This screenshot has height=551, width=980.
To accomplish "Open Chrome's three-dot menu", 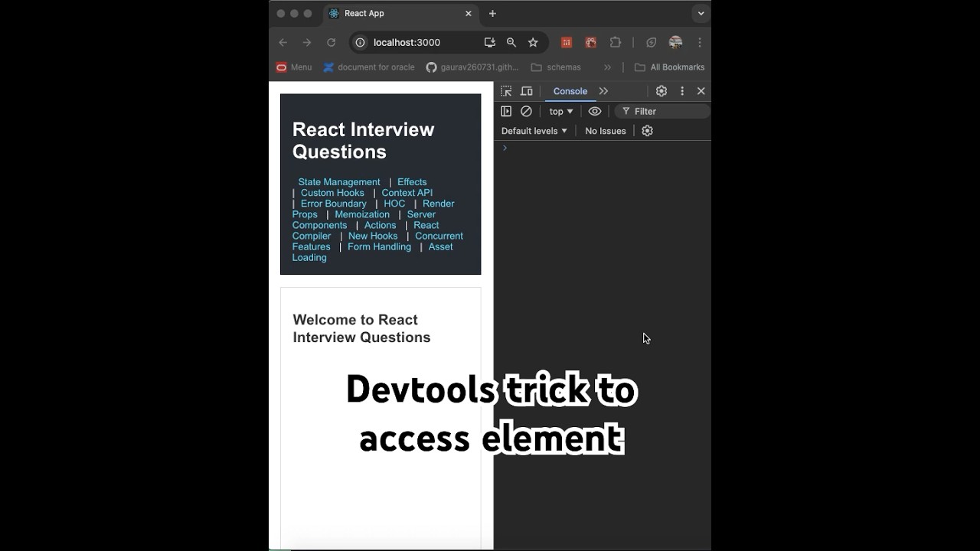I will 699,43.
